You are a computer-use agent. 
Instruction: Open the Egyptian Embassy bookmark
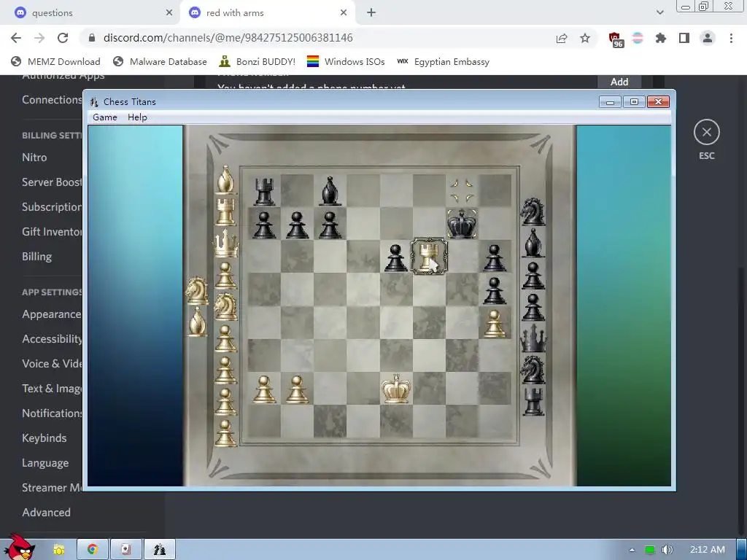coord(443,61)
